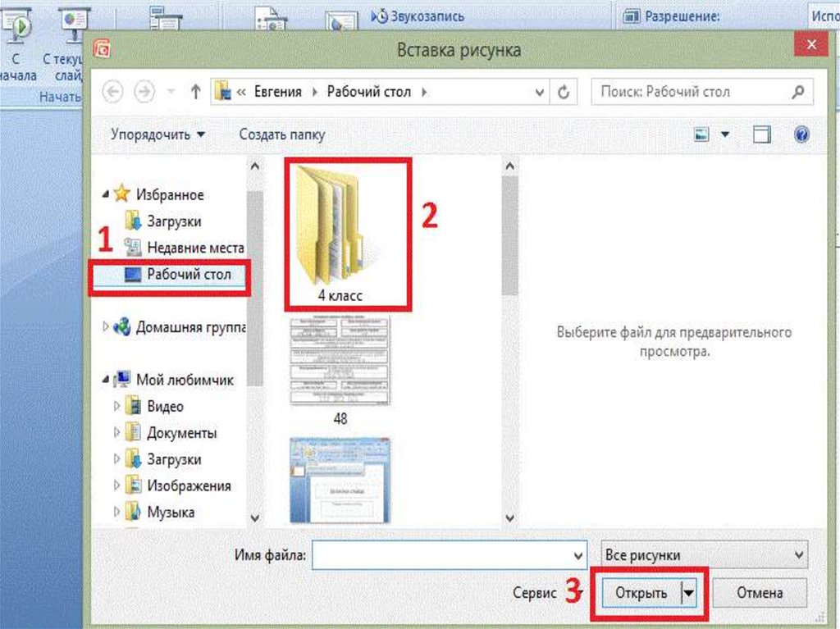Select Рабочий стол in the address path

coord(368,92)
